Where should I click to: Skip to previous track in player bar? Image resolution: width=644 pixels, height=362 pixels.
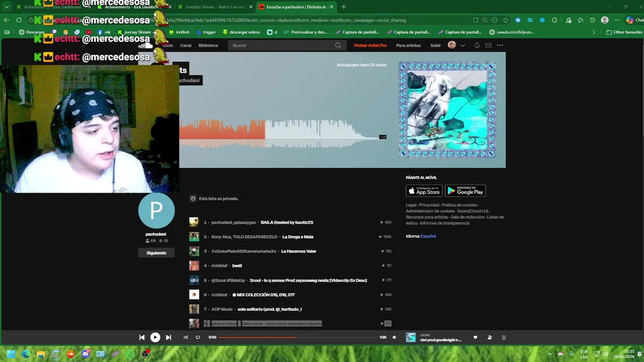pos(142,337)
